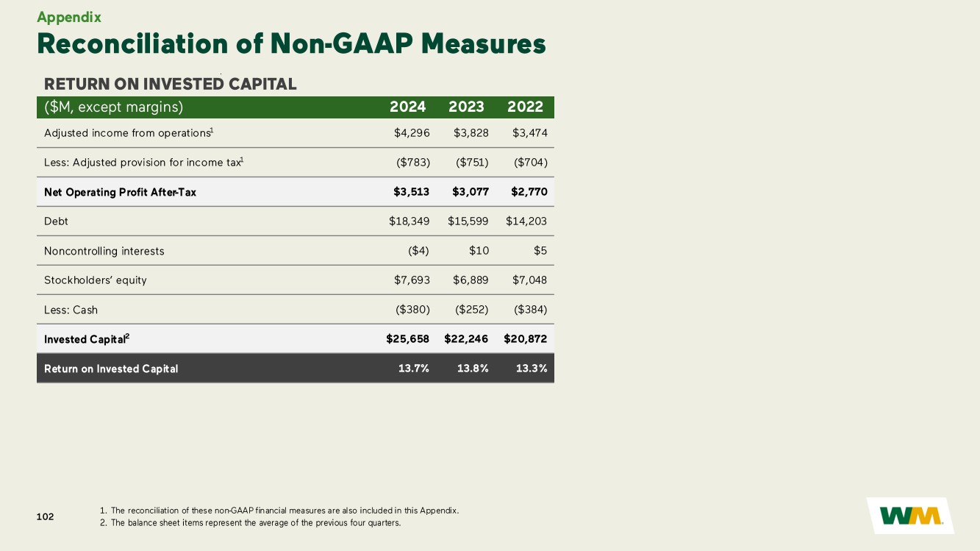Click the RETURN ON INVESTED CAPITAL section heading

point(170,84)
